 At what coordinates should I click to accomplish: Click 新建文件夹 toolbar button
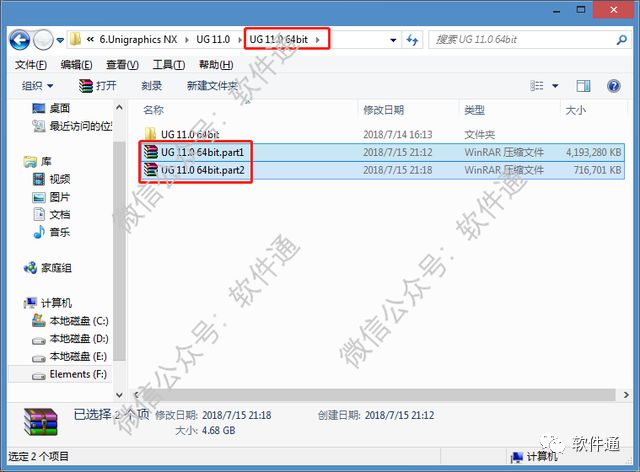(x=212, y=86)
